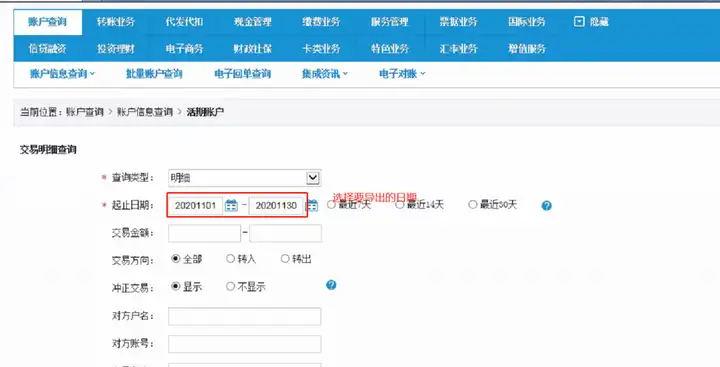Click the minimum 交易金额 input field

[204, 233]
